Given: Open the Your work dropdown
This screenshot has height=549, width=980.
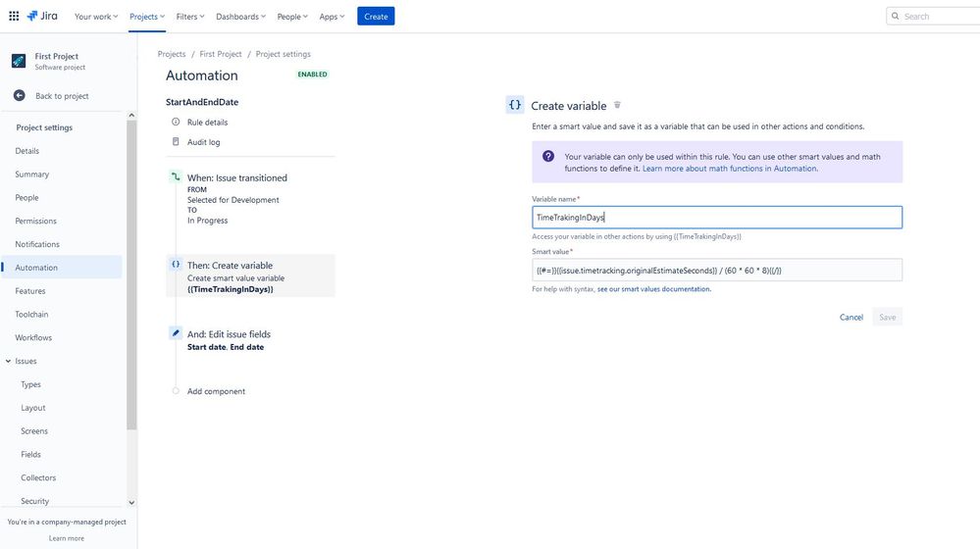Looking at the screenshot, I should point(96,17).
